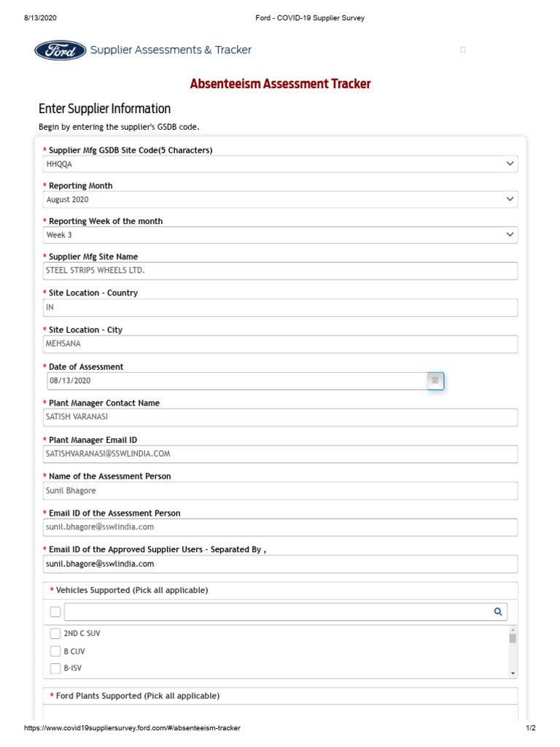Click the covid19suppliersurvey.ford.com URL in the footer
The height and width of the screenshot is (747, 560).
pyautogui.click(x=132, y=728)
